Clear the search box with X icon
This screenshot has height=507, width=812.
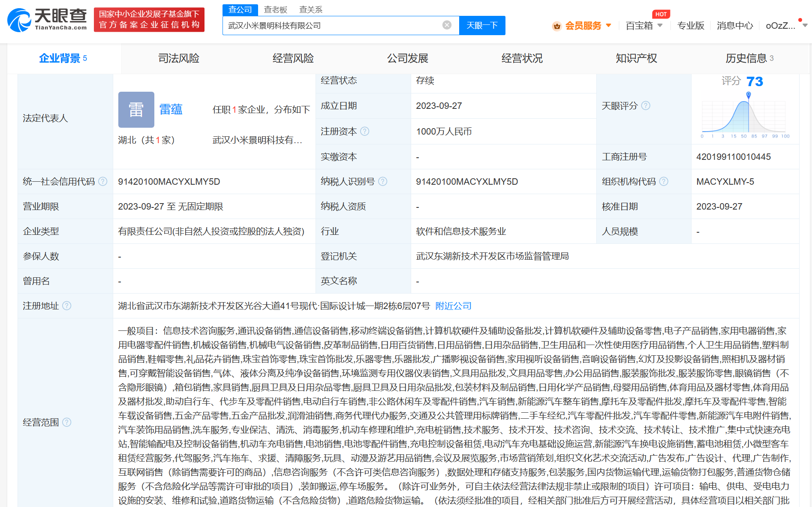447,25
